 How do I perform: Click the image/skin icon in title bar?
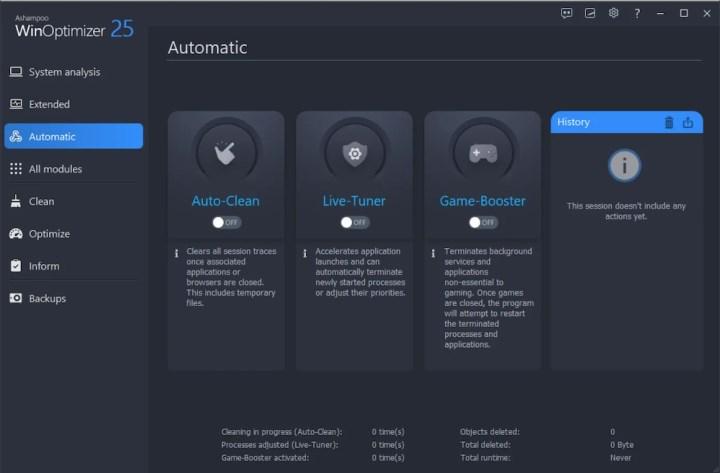click(x=590, y=13)
